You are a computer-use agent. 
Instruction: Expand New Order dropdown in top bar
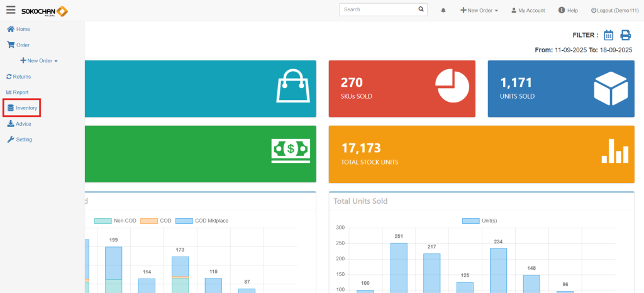pos(479,11)
